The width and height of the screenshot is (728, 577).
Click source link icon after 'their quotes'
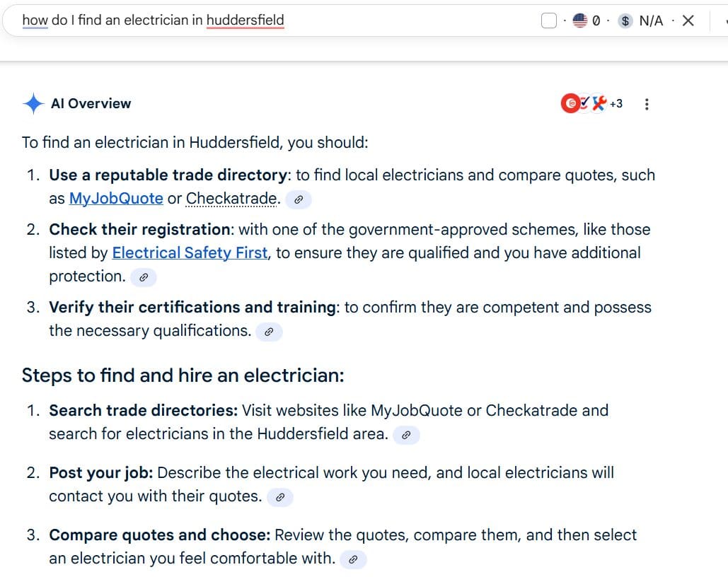280,497
